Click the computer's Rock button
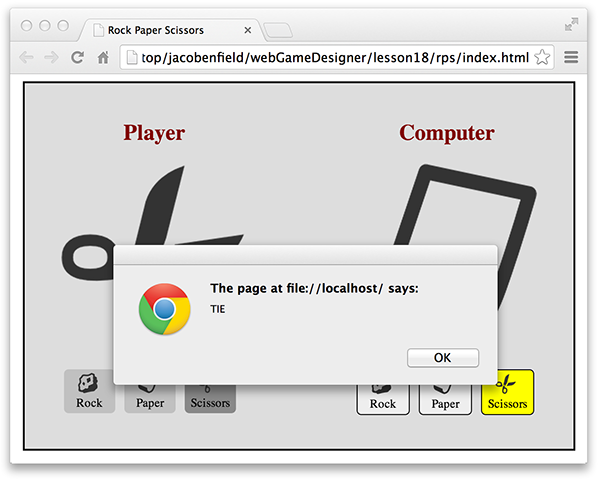600x479 pixels. [383, 399]
